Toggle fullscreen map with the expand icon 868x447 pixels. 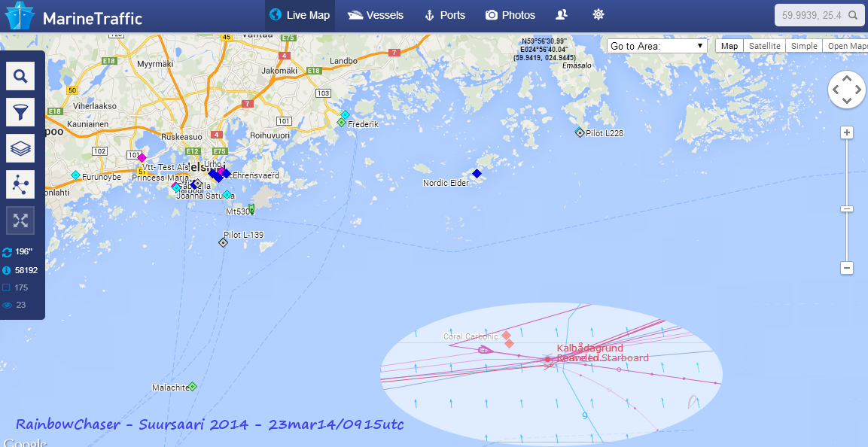(x=20, y=220)
